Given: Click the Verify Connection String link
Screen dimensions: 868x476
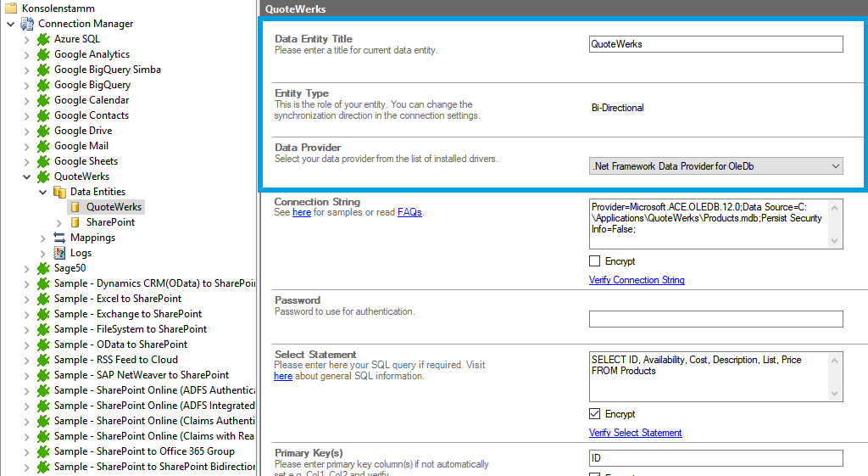Looking at the screenshot, I should 637,280.
